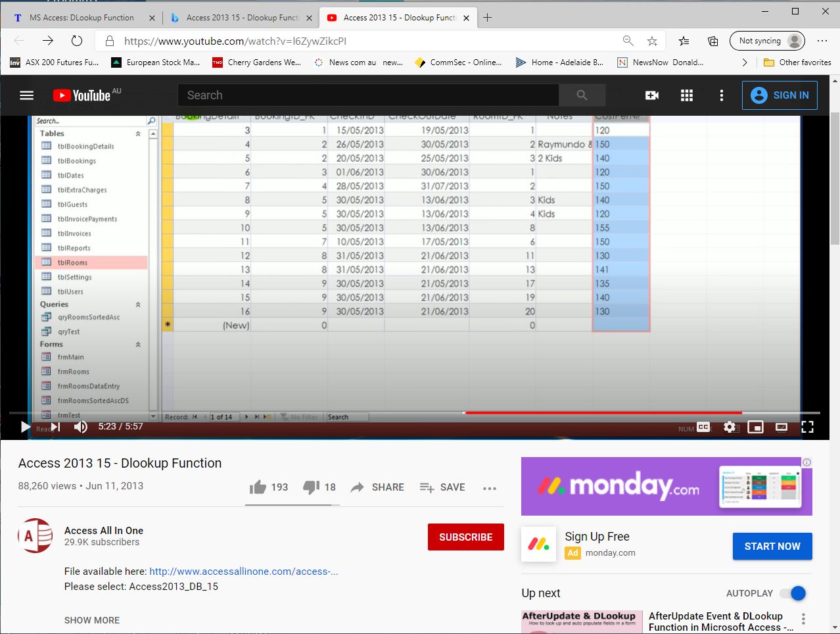Image resolution: width=840 pixels, height=634 pixels.
Task: Open zoom magnifier in address bar
Action: click(x=628, y=41)
